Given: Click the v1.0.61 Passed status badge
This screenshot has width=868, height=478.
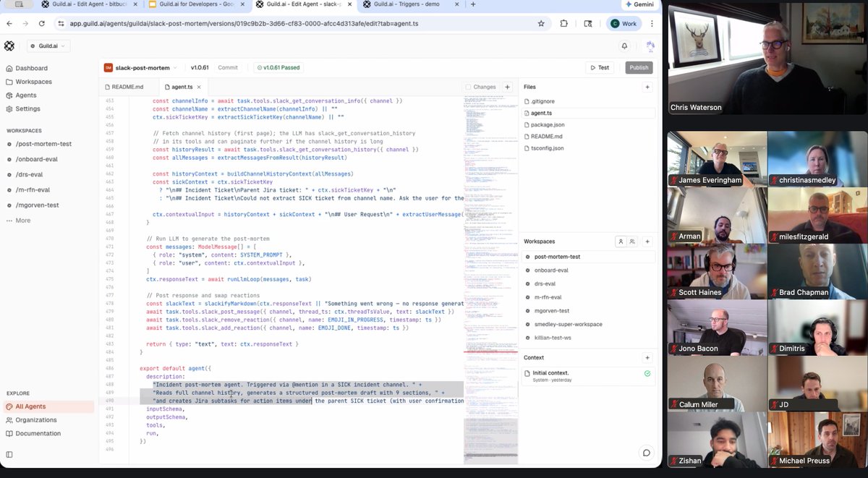Looking at the screenshot, I should pos(278,68).
